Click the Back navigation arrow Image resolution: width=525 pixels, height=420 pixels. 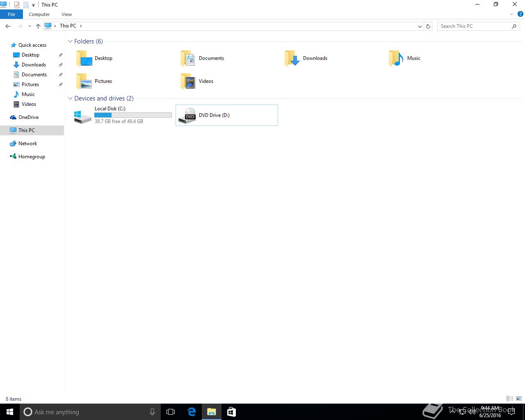click(8, 26)
